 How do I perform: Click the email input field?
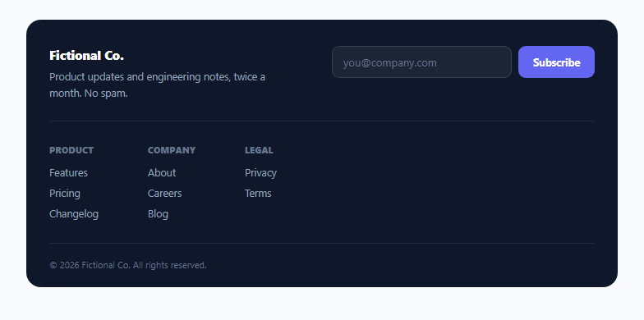[421, 62]
